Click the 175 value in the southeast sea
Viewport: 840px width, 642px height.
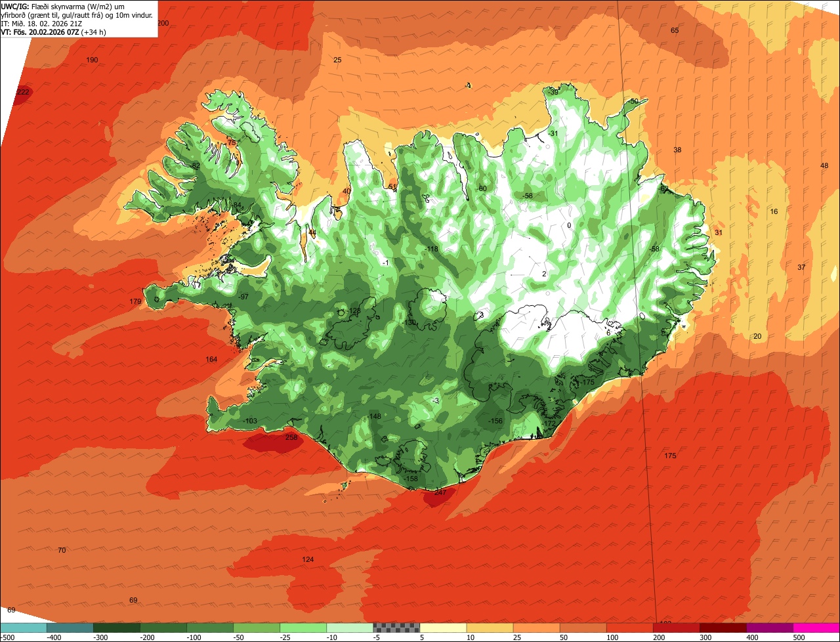point(670,456)
